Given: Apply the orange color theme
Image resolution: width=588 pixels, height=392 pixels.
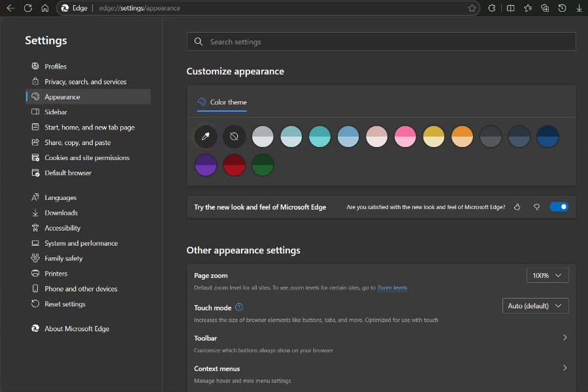Looking at the screenshot, I should 462,136.
